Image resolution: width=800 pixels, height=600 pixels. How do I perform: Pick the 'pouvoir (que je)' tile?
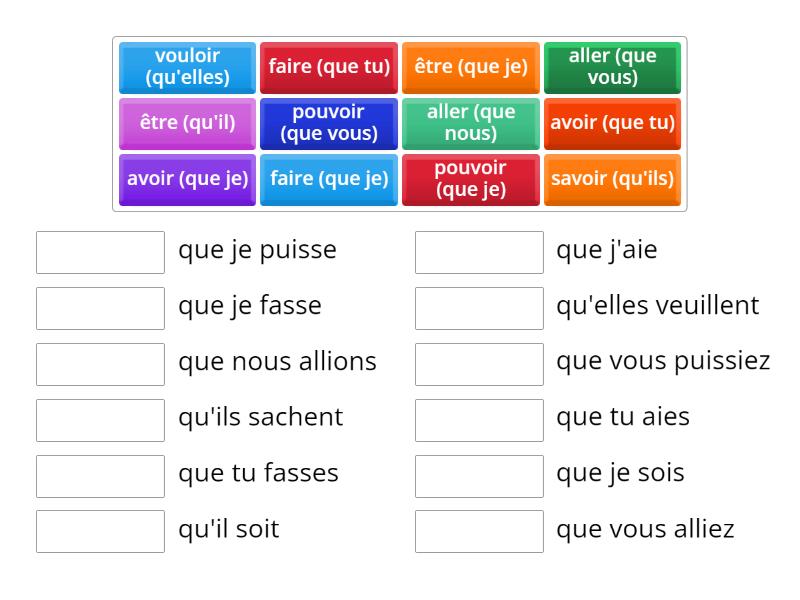point(470,179)
